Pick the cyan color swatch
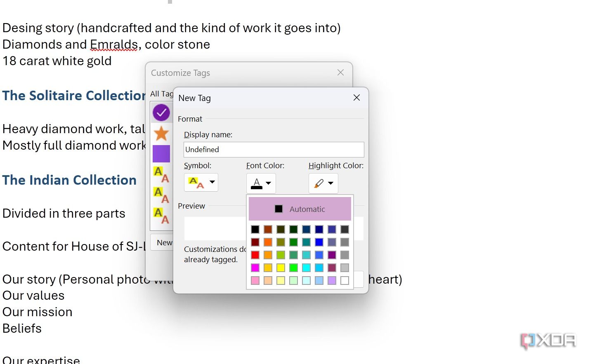 coord(307,268)
